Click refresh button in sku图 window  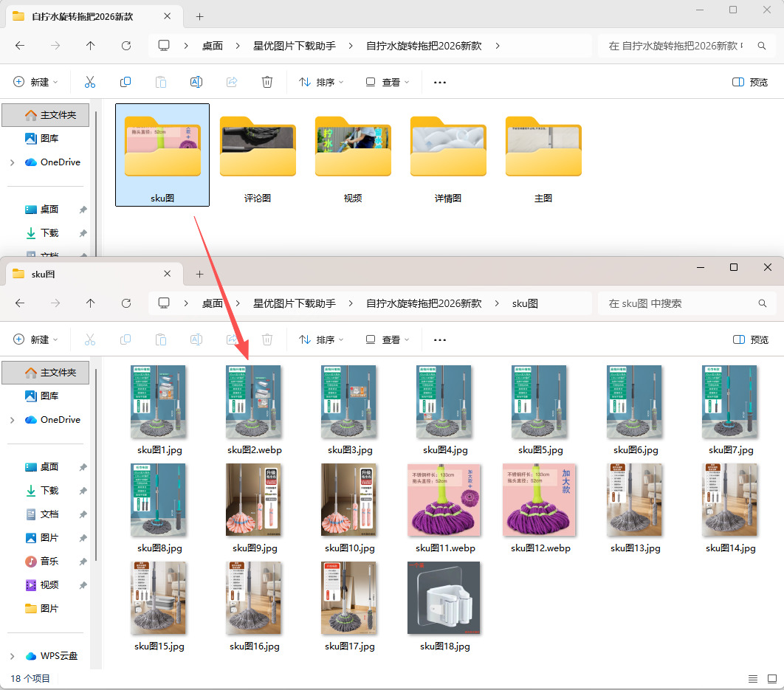coord(126,303)
